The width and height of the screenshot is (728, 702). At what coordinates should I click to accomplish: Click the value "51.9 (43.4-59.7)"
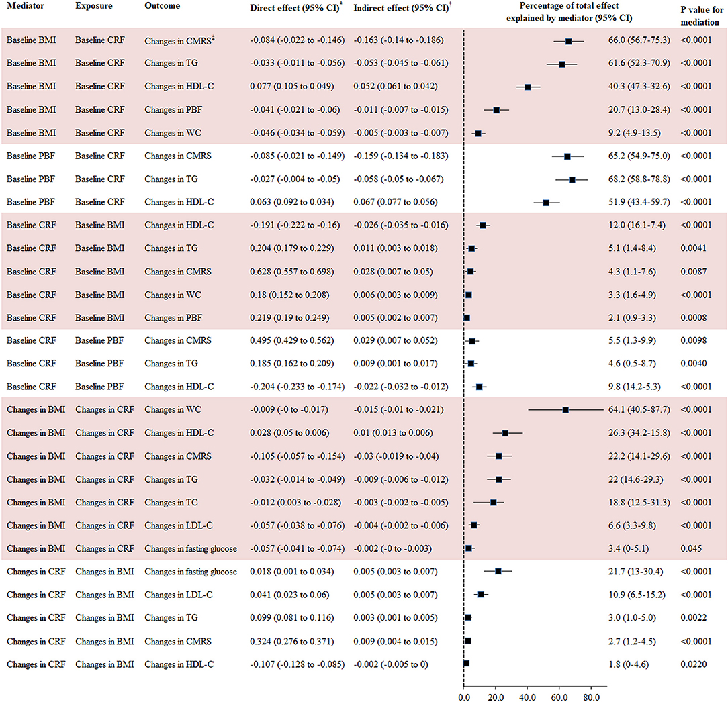tap(639, 202)
